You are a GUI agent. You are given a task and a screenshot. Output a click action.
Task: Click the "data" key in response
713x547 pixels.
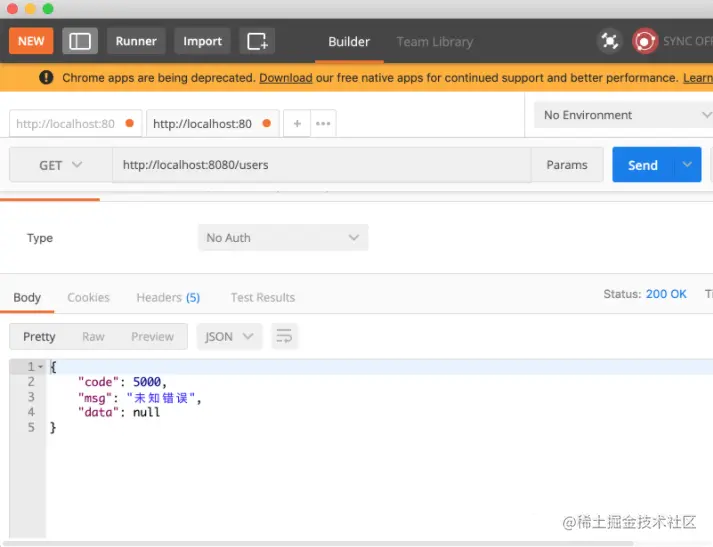click(98, 412)
